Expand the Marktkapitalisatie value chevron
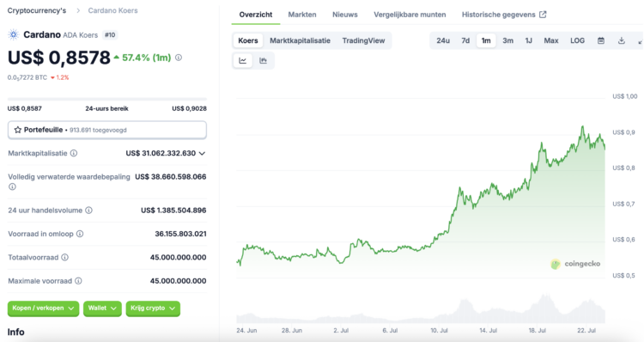Image resolution: width=644 pixels, height=342 pixels. point(202,153)
